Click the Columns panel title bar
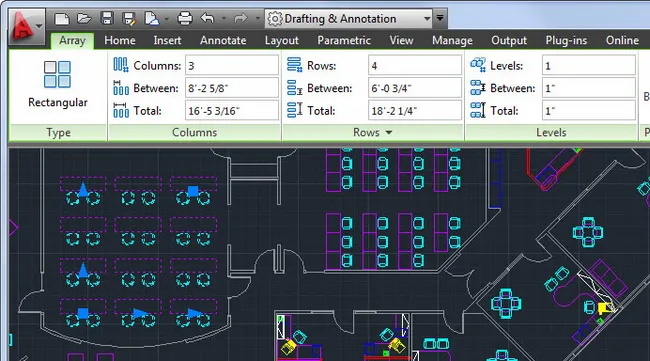This screenshot has height=361, width=650. coord(194,133)
